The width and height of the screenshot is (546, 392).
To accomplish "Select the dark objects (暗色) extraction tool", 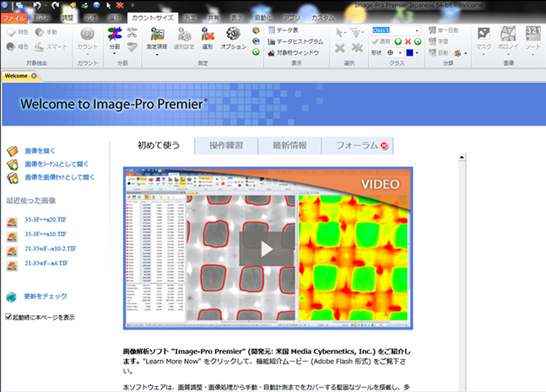I will click(17, 46).
